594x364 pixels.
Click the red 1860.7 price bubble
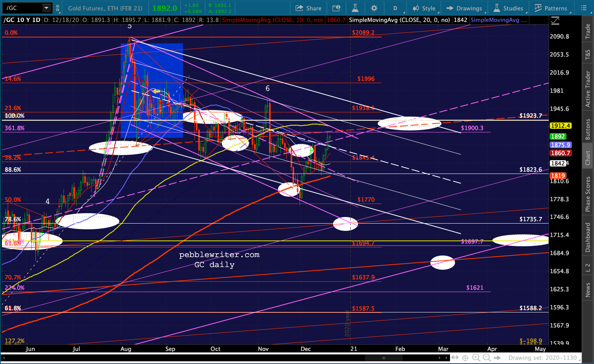(560, 153)
